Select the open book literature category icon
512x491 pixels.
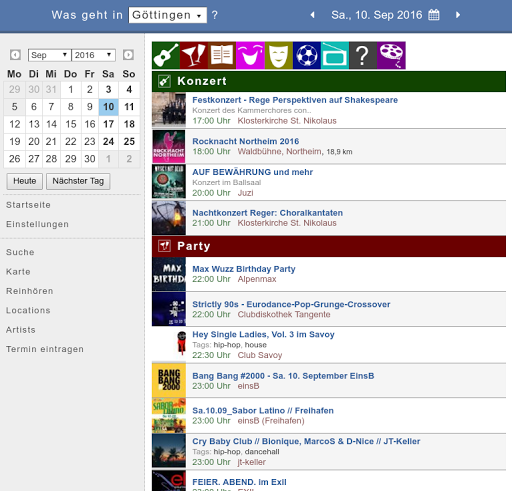point(222,55)
